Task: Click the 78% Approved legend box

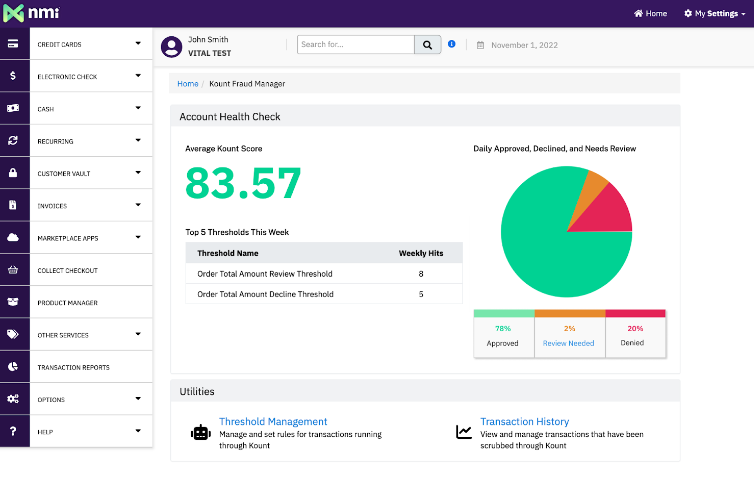Action: pos(503,334)
